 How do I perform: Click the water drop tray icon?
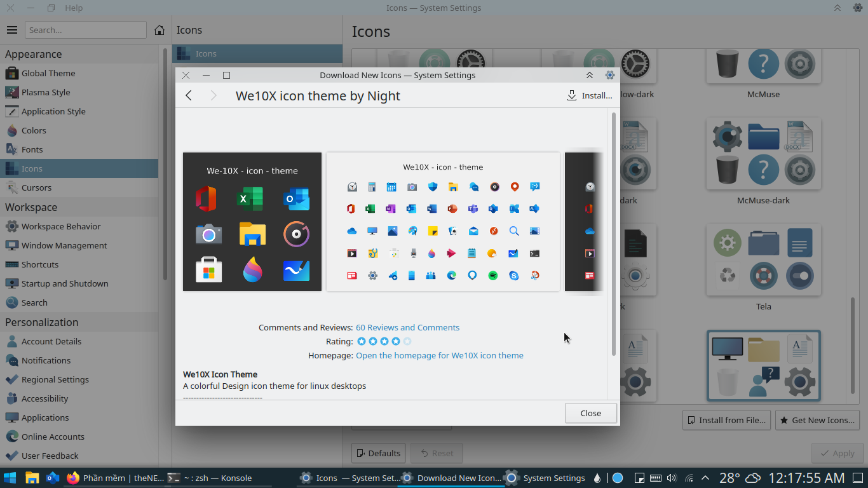tap(597, 478)
